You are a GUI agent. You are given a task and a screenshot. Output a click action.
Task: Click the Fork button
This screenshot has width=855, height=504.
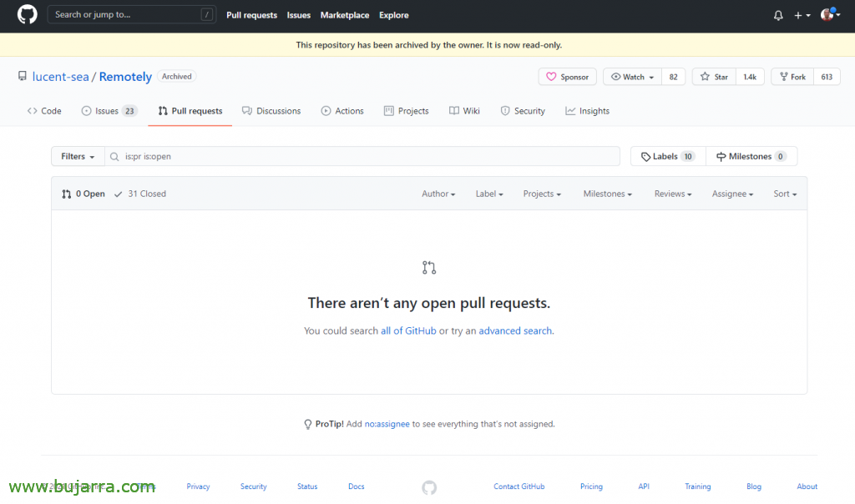pos(791,76)
